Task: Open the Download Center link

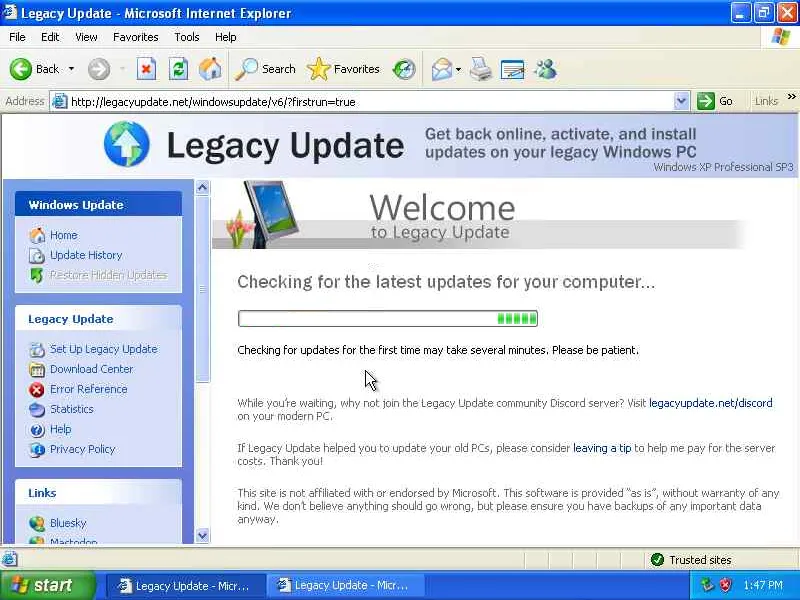Action: tap(91, 369)
